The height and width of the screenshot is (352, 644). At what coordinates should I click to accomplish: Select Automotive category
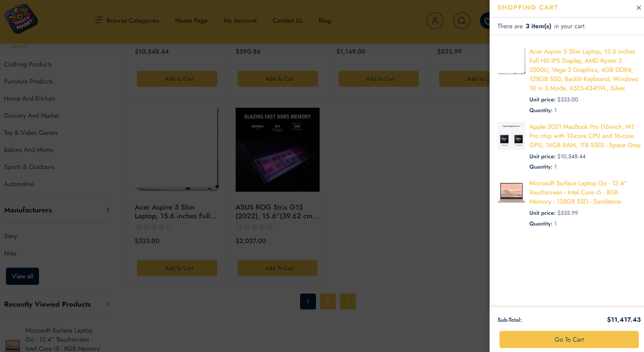click(19, 184)
